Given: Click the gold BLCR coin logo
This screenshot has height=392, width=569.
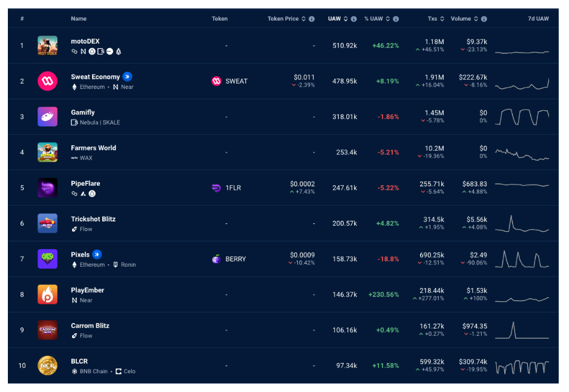Looking at the screenshot, I should pos(48,365).
